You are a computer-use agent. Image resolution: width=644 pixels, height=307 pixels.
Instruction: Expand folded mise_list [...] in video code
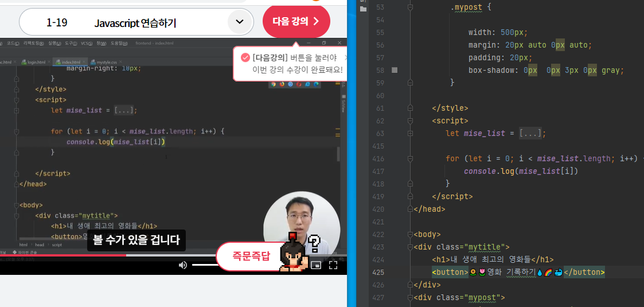click(x=124, y=110)
